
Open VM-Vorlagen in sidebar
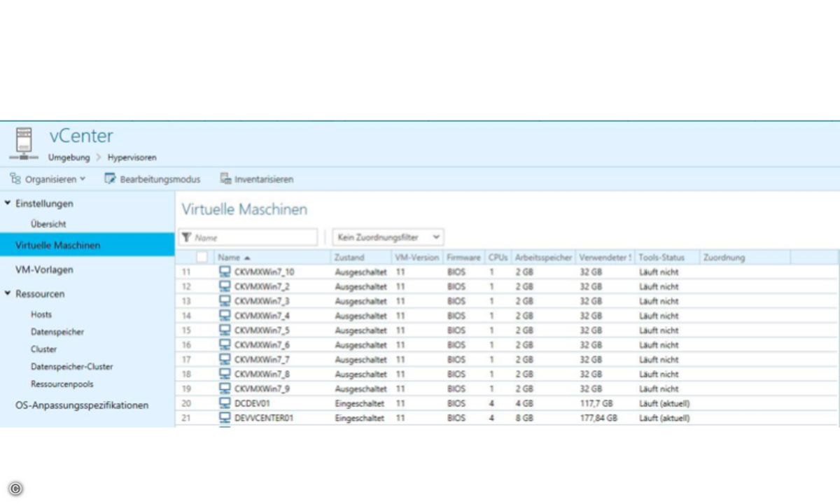44,269
